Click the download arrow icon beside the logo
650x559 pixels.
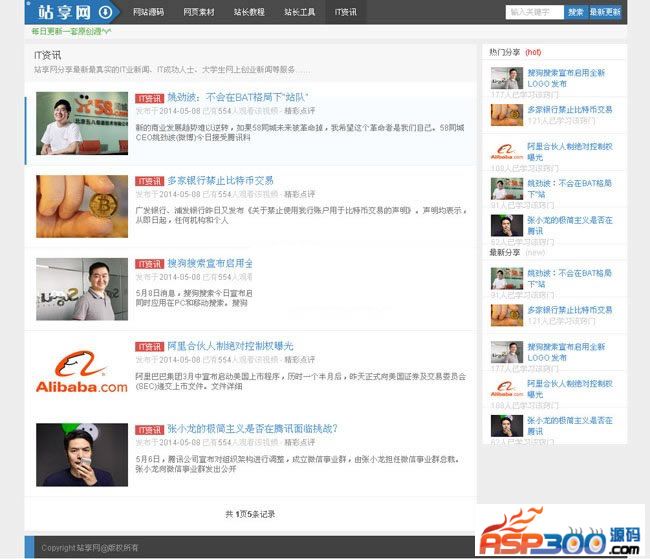(x=106, y=12)
